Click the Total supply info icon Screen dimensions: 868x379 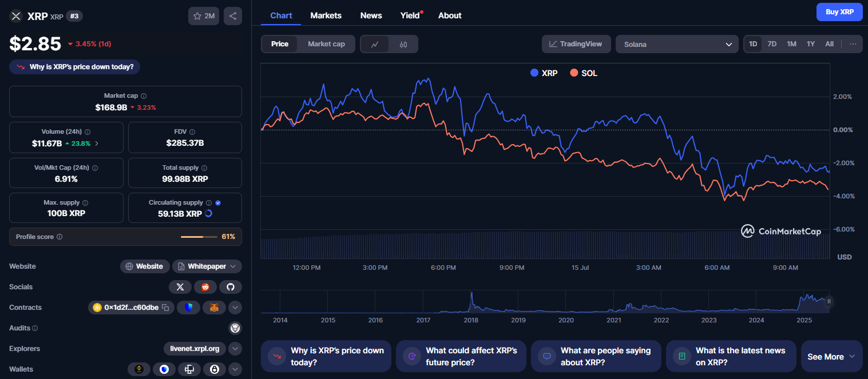(204, 168)
